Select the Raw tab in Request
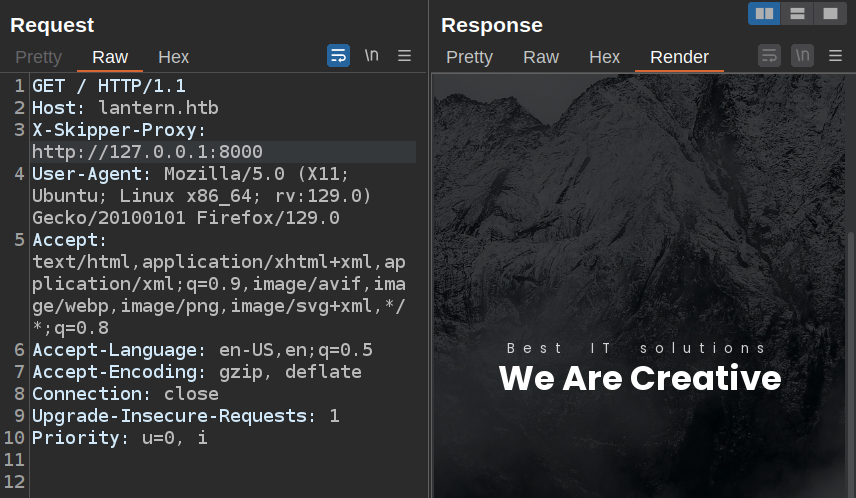 [x=110, y=57]
